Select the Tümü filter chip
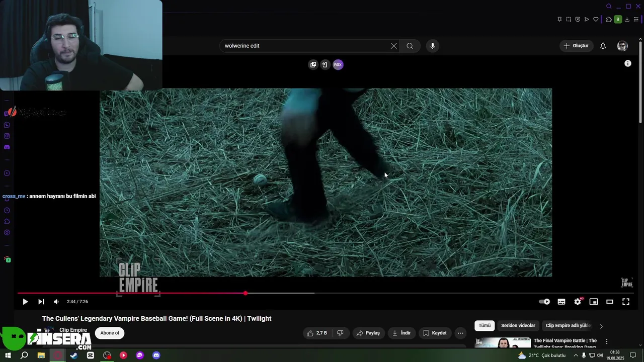The image size is (644, 362). [x=485, y=326]
